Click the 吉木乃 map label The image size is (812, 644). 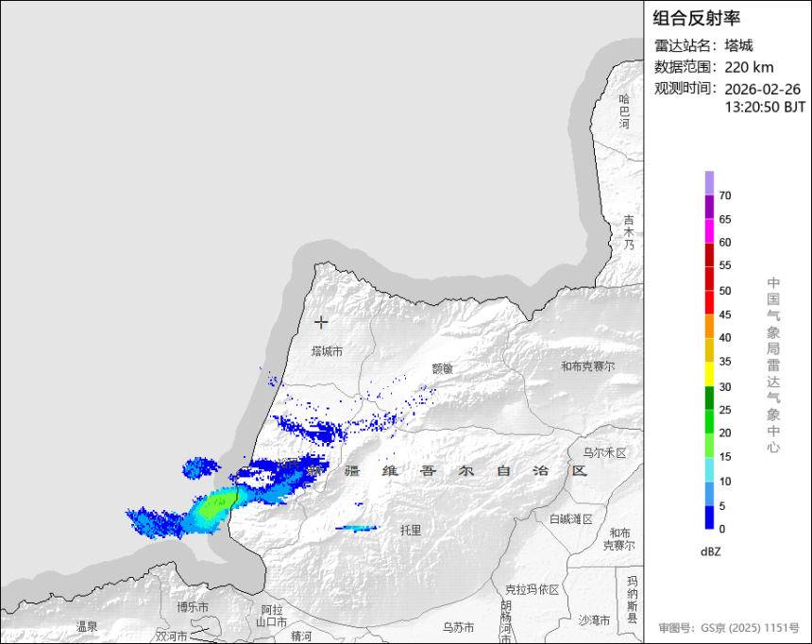click(629, 232)
